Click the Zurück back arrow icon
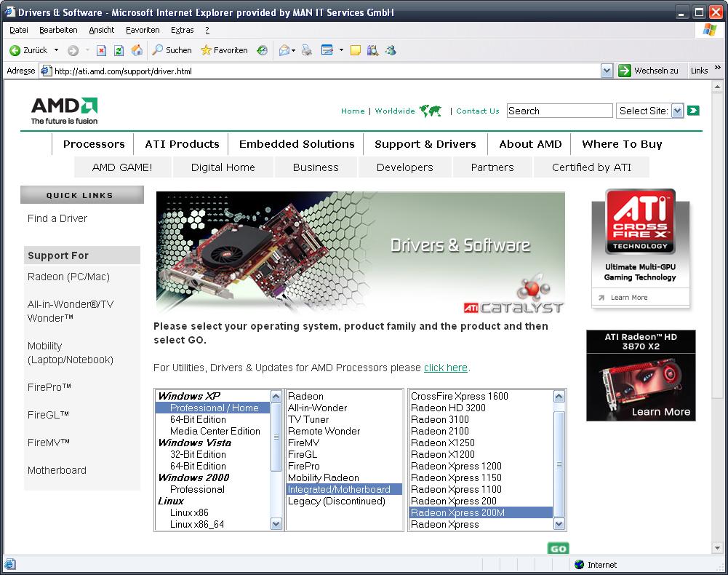Screen dimensions: 728x575 pyautogui.click(x=15, y=50)
